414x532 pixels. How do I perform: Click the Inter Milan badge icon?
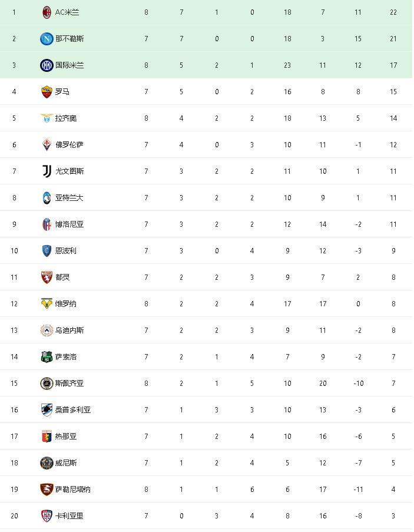[47, 65]
